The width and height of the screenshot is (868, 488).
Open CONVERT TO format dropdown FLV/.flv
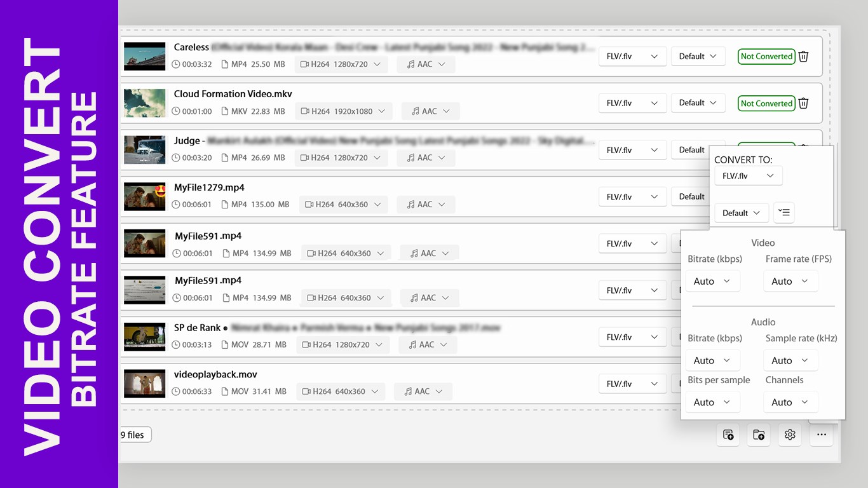[749, 175]
